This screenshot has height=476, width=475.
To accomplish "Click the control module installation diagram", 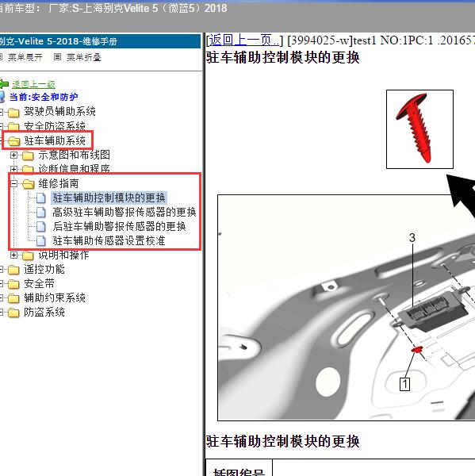I will point(347,308).
